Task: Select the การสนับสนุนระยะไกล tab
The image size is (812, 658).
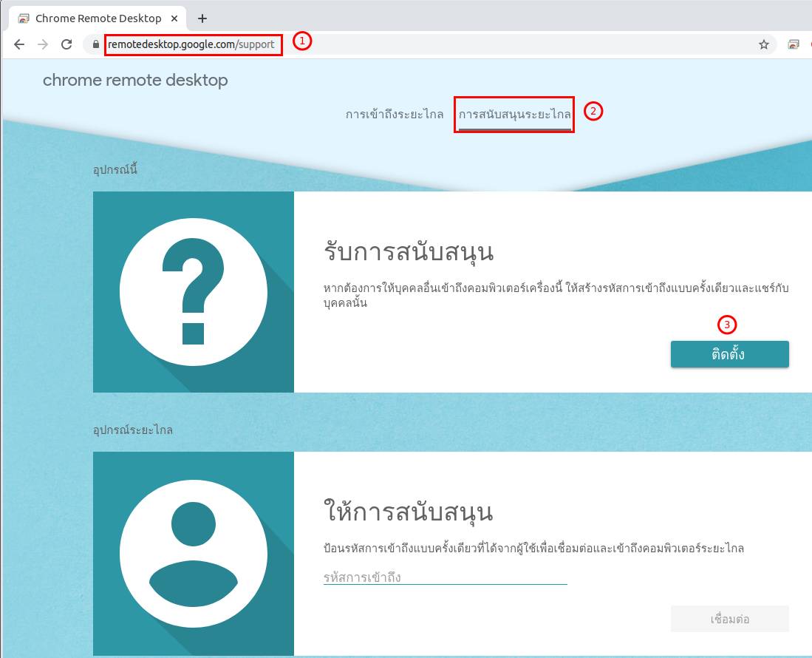Action: pyautogui.click(x=515, y=114)
